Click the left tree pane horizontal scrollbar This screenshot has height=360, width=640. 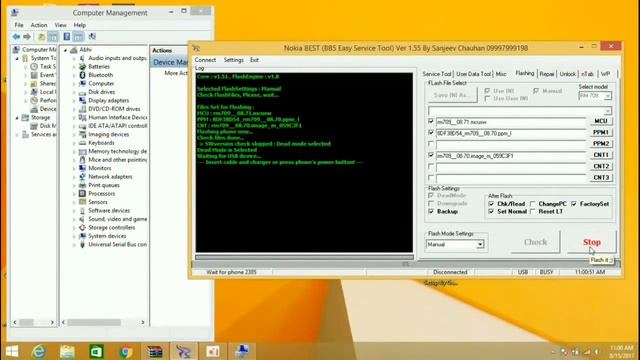point(33,322)
